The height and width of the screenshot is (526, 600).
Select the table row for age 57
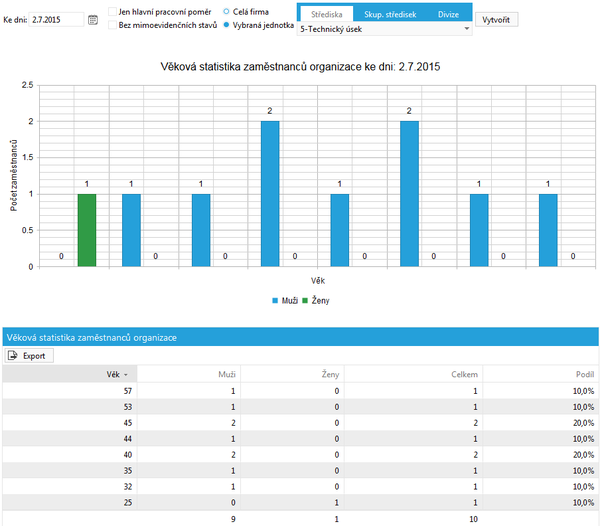coord(300,391)
